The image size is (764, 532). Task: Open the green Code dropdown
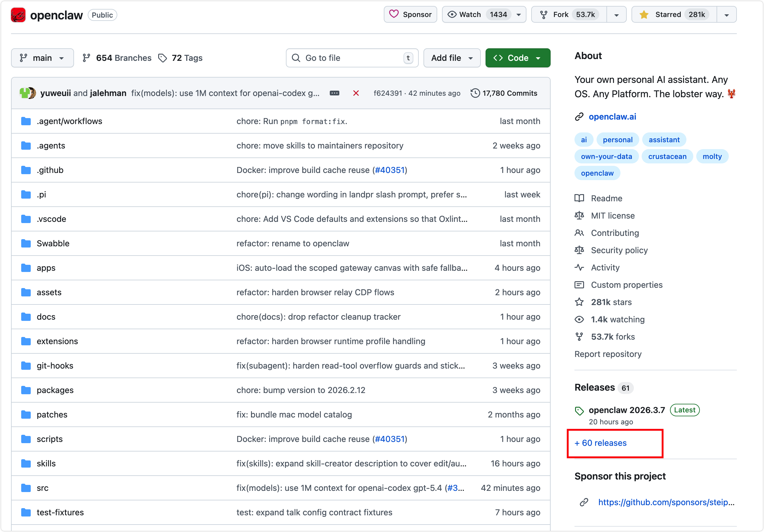tap(517, 58)
